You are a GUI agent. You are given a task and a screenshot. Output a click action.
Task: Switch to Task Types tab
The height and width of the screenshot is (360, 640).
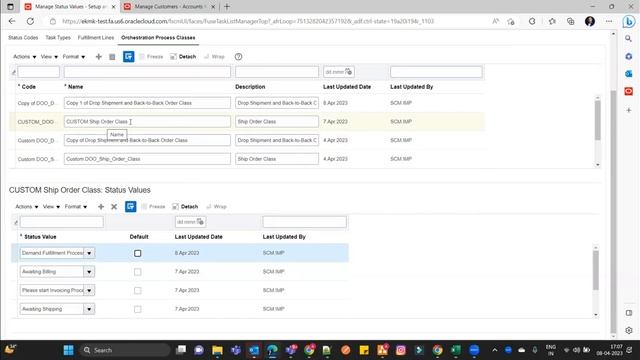point(58,38)
